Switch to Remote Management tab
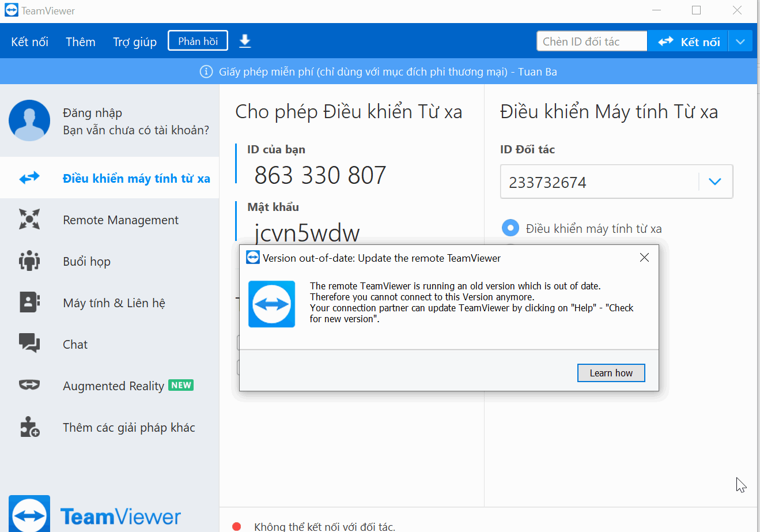Image resolution: width=760 pixels, height=532 pixels. pyautogui.click(x=109, y=220)
